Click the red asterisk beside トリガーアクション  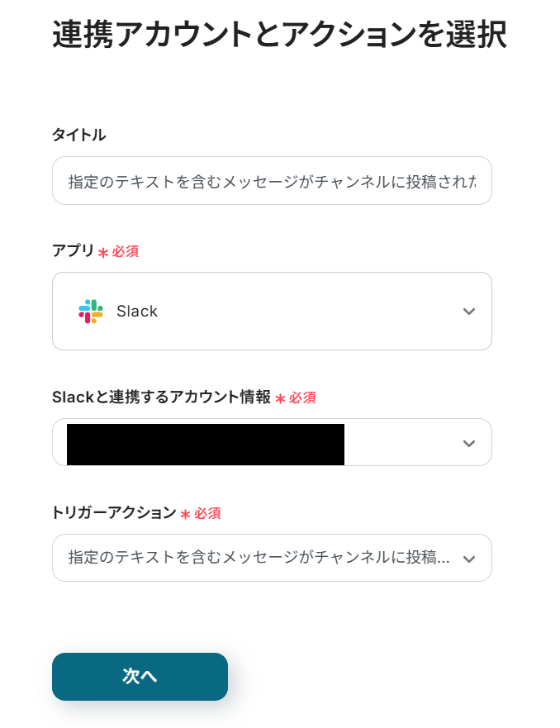point(185,515)
